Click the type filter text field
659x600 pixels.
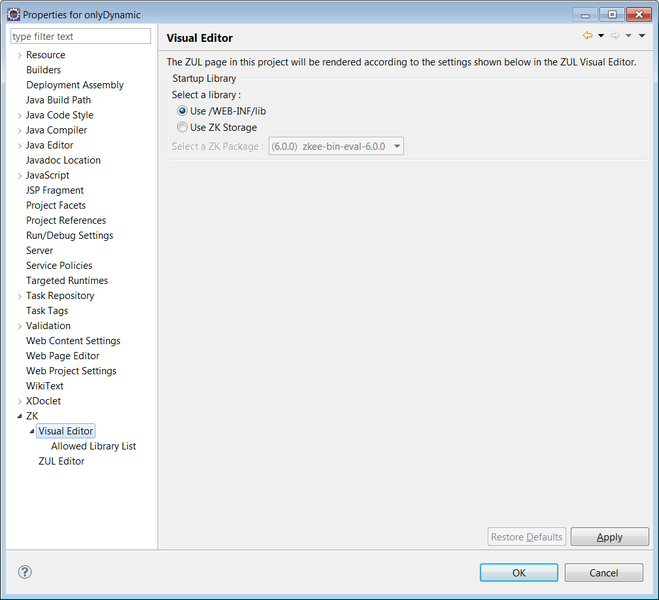coord(80,36)
